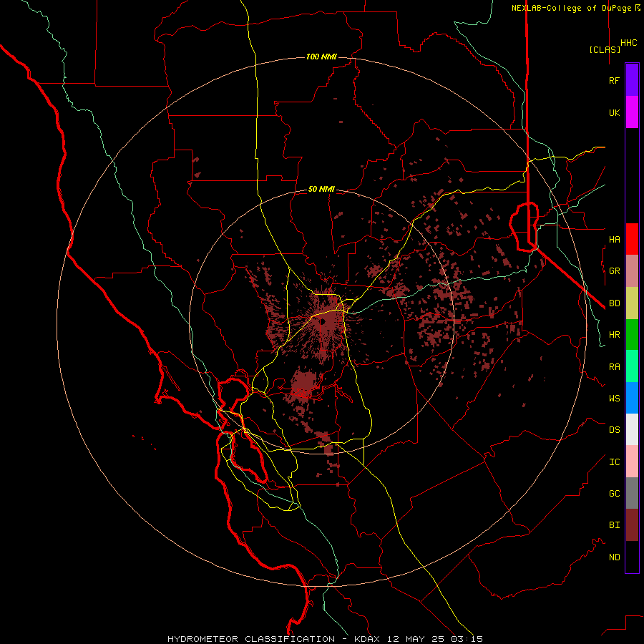Click the RA light green legend swatch
644x644 pixels.
pos(632,366)
